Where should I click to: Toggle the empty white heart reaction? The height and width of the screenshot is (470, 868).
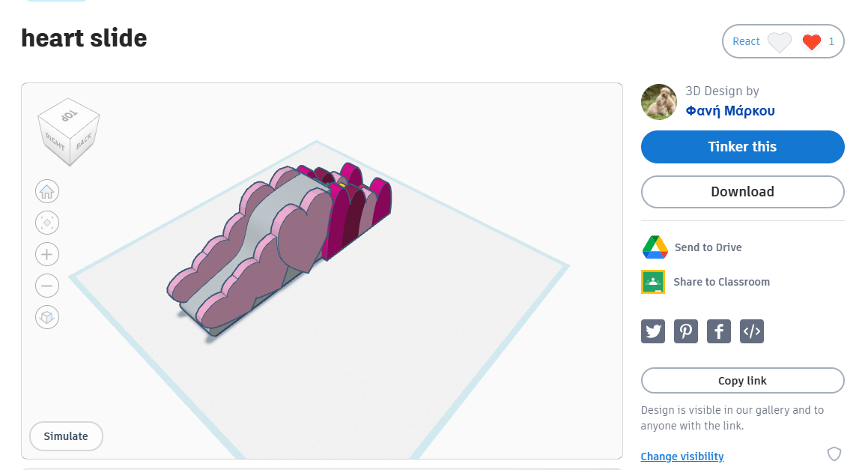(x=780, y=42)
